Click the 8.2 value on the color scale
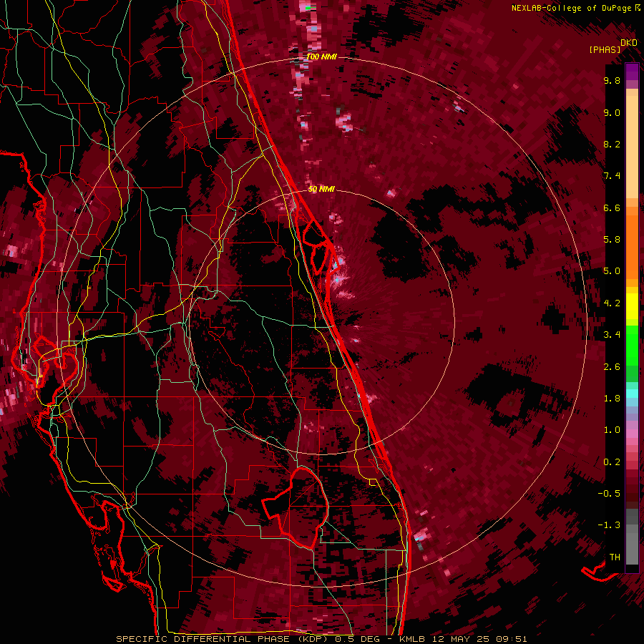Image resolution: width=644 pixels, height=644 pixels. [612, 144]
